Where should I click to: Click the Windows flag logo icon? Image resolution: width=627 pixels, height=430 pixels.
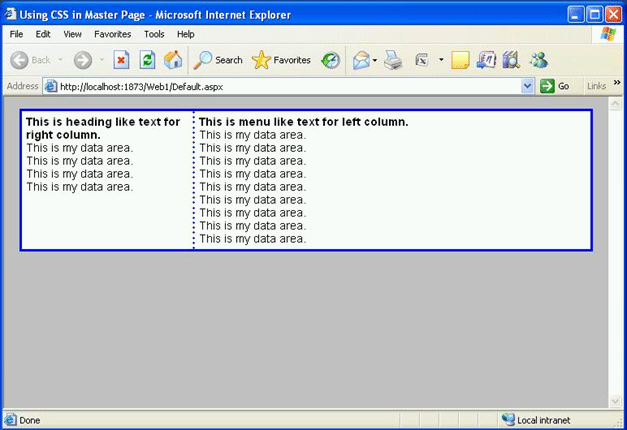(608, 34)
